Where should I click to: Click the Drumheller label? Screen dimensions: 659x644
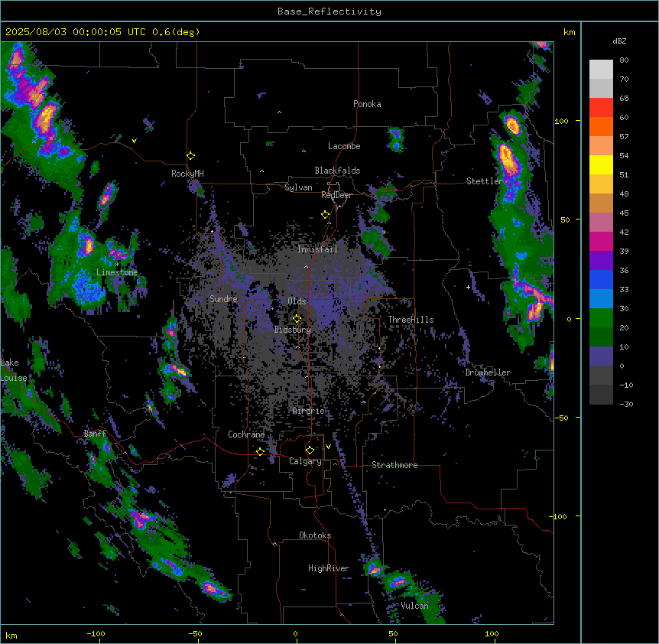pos(488,372)
